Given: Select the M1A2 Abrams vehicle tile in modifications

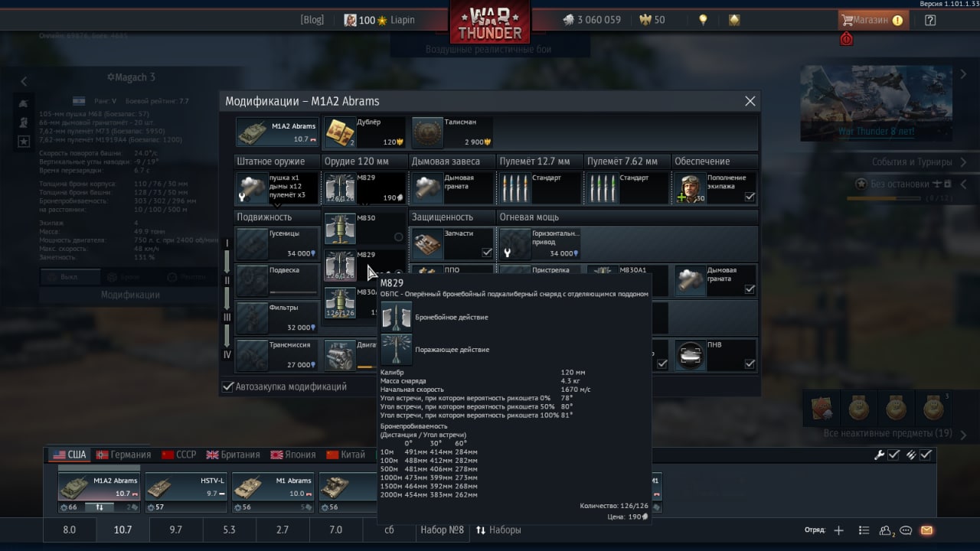Looking at the screenshot, I should (277, 132).
